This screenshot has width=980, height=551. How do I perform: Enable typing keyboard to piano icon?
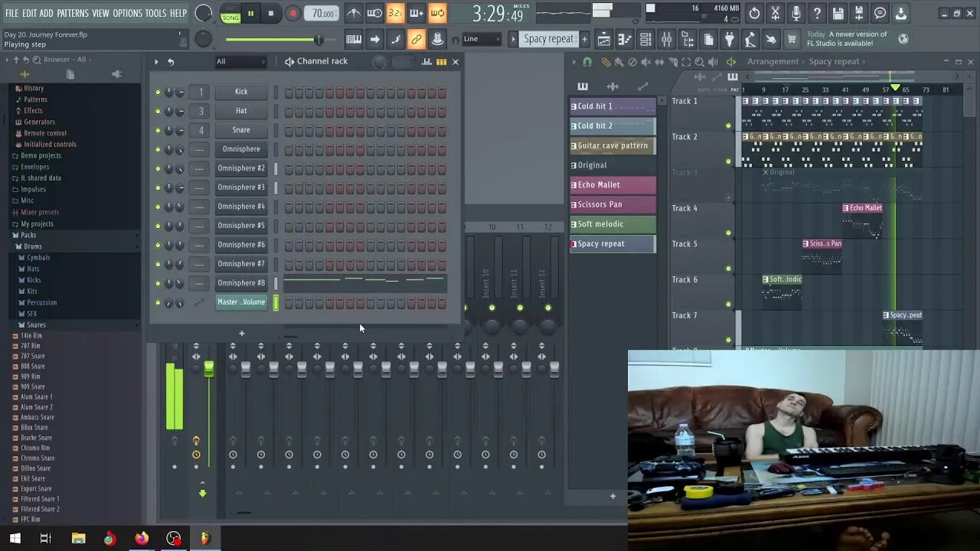[x=354, y=39]
